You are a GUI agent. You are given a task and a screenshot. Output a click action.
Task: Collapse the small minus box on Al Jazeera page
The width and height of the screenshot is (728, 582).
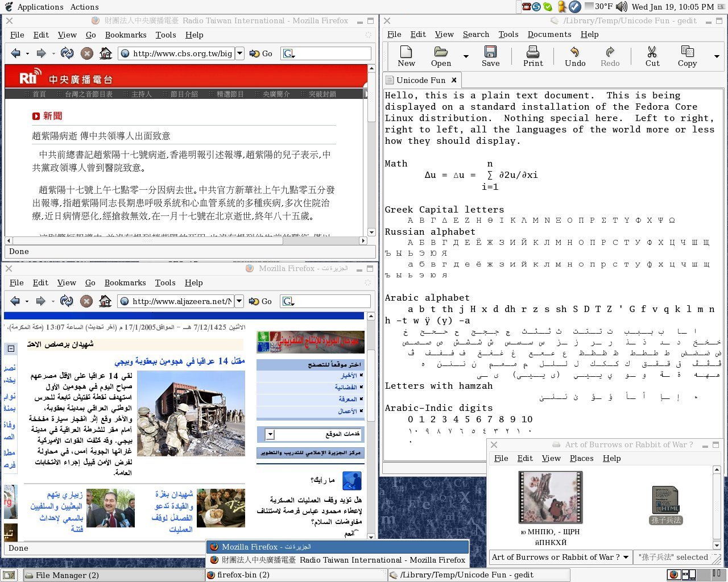coord(11,348)
